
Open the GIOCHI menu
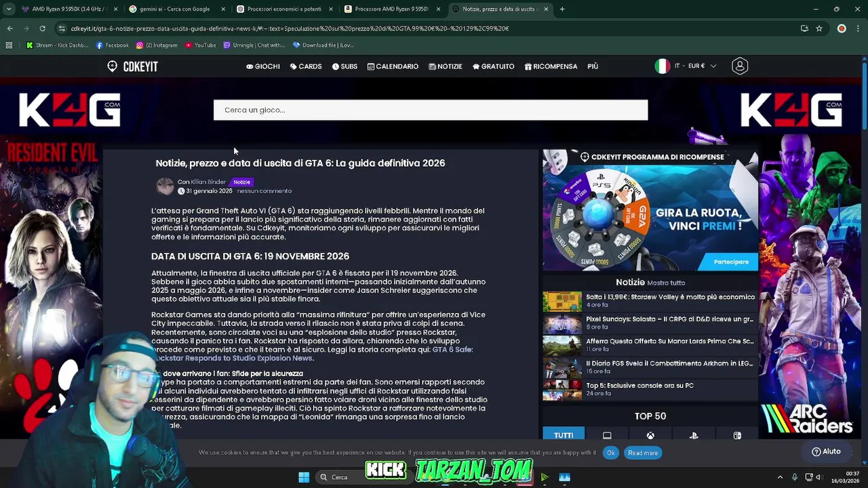pyautogui.click(x=263, y=66)
